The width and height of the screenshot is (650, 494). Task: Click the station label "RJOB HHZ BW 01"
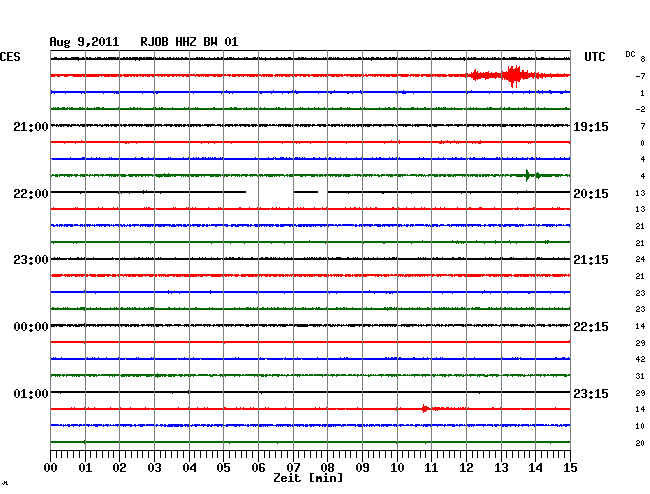pyautogui.click(x=189, y=42)
